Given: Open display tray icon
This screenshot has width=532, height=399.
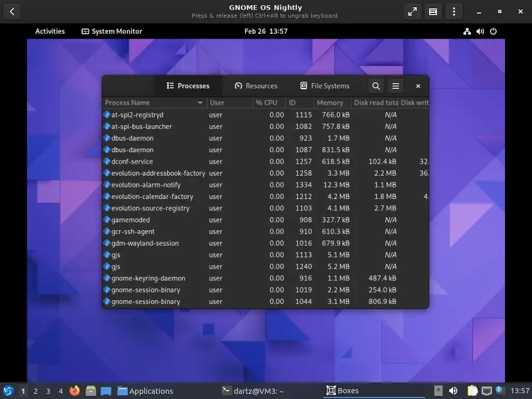Looking at the screenshot, I should coord(486,391).
